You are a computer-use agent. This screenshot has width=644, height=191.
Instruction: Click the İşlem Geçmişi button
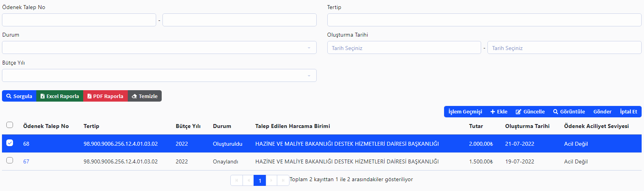[x=465, y=112]
